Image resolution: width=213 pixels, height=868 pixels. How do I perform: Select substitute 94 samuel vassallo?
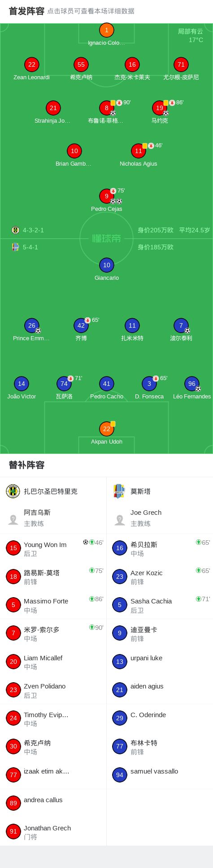pyautogui.click(x=160, y=774)
